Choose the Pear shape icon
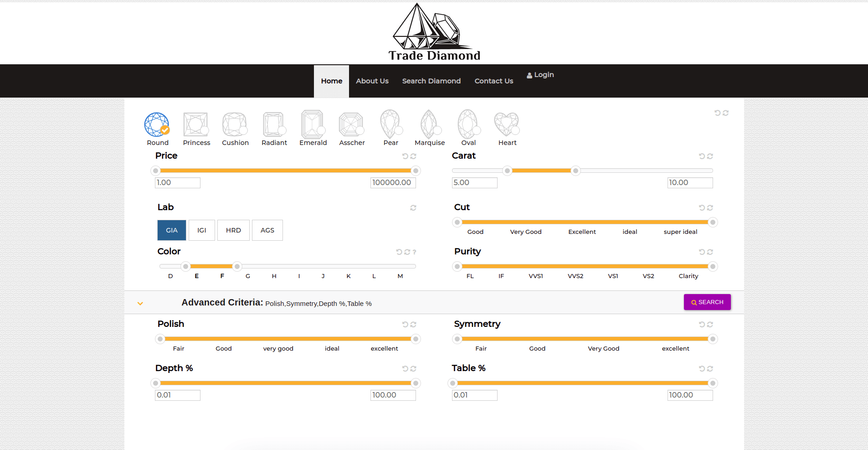 (390, 125)
